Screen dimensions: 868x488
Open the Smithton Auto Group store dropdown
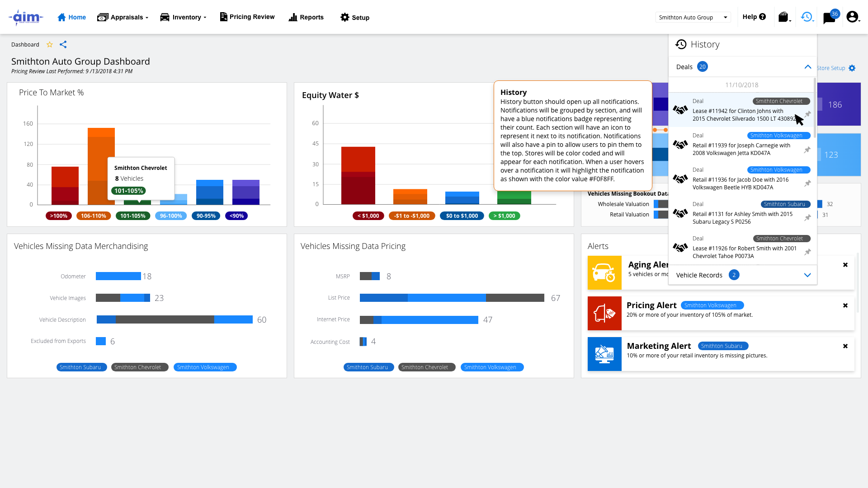(693, 17)
